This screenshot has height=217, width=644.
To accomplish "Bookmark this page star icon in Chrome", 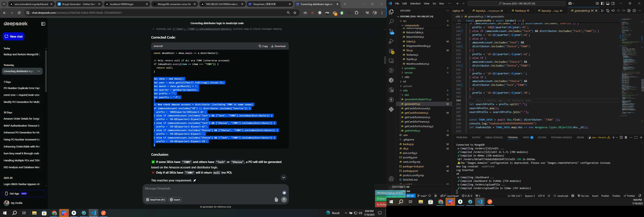I will pos(295,13).
